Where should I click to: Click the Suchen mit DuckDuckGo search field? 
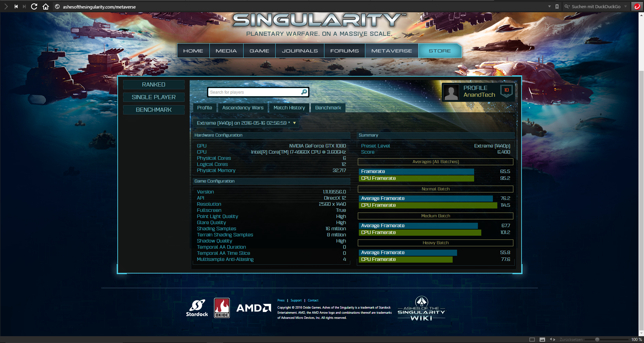596,6
